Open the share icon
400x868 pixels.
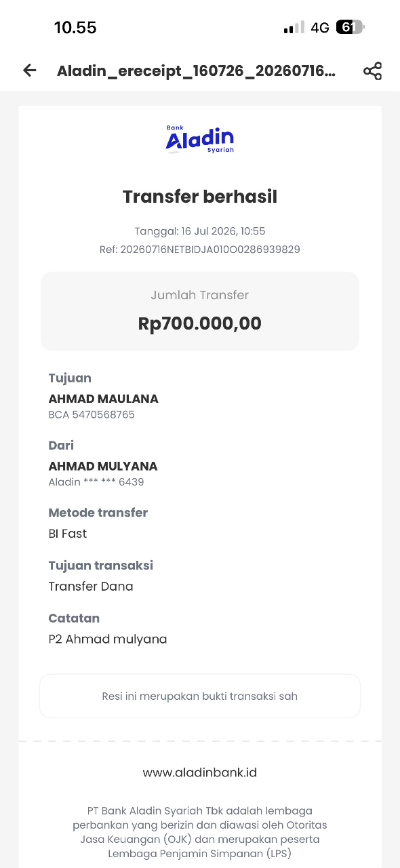(x=372, y=71)
